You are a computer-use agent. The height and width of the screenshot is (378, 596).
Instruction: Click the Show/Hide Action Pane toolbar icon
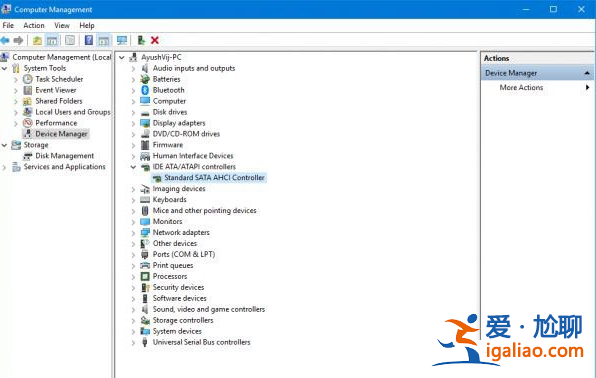(103, 40)
